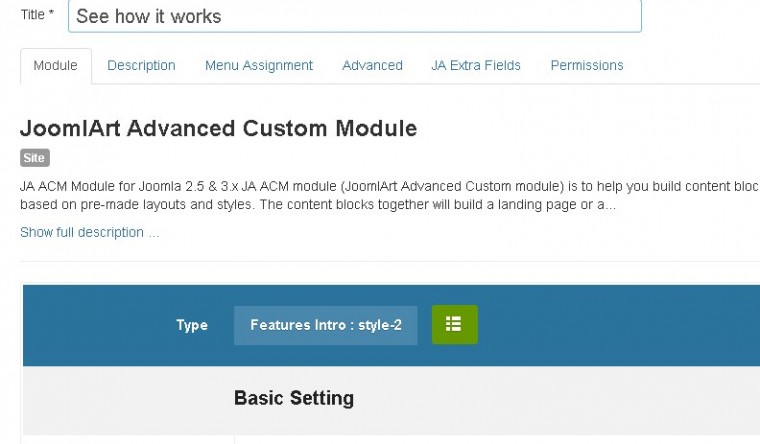
Task: Switch to the Module tab
Action: point(55,66)
